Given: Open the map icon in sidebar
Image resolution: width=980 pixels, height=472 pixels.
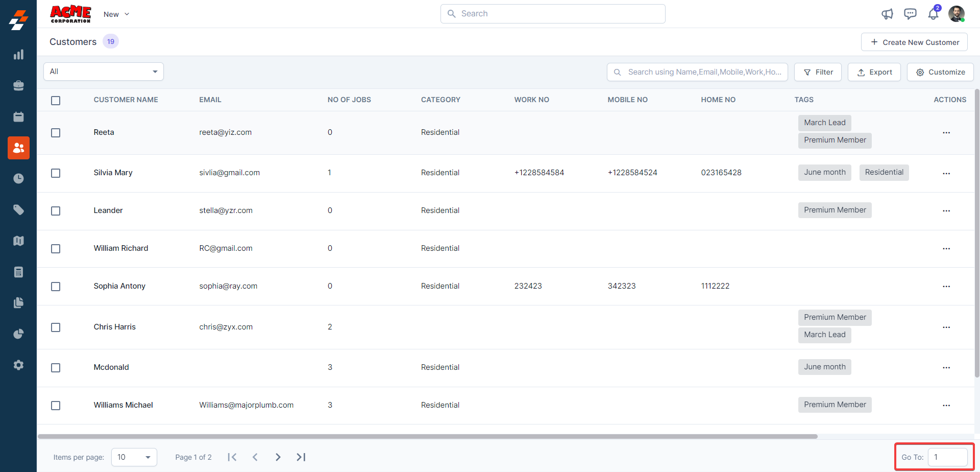Looking at the screenshot, I should tap(18, 241).
